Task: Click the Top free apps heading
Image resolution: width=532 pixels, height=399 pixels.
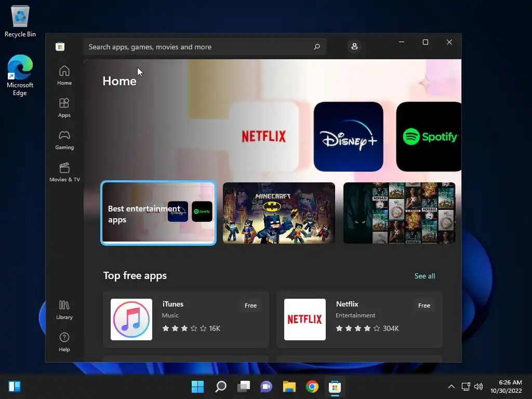Action: tap(135, 275)
